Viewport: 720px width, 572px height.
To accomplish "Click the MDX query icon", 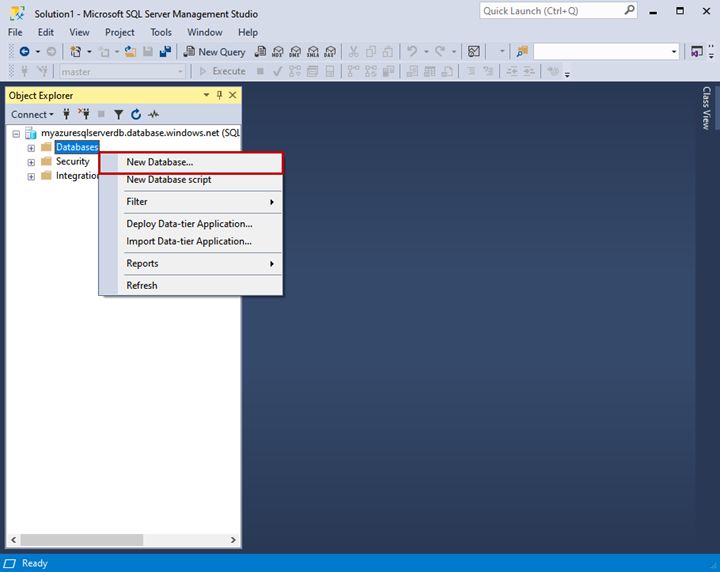I will (278, 52).
